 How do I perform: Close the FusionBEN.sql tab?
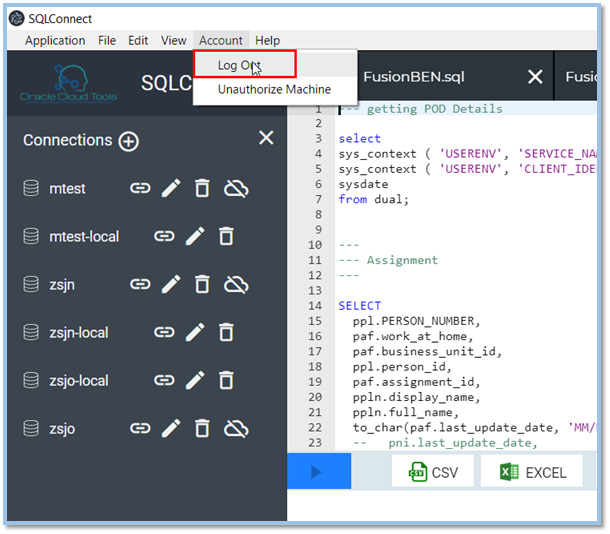coord(535,77)
